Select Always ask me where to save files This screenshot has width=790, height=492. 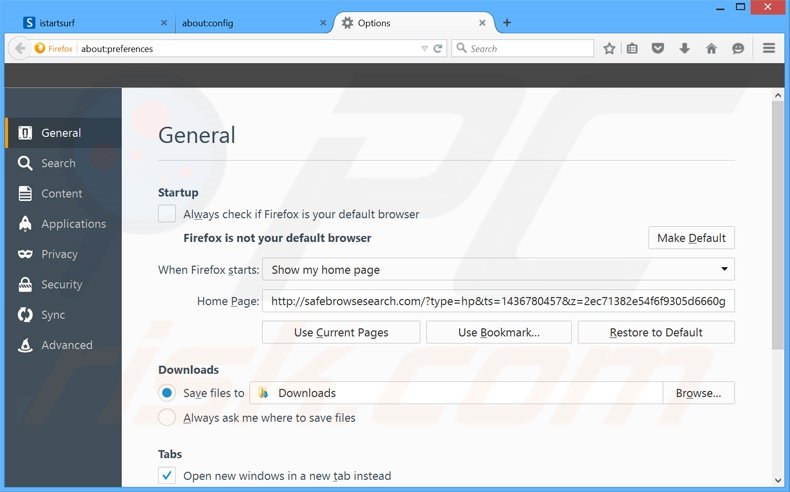pyautogui.click(x=167, y=417)
